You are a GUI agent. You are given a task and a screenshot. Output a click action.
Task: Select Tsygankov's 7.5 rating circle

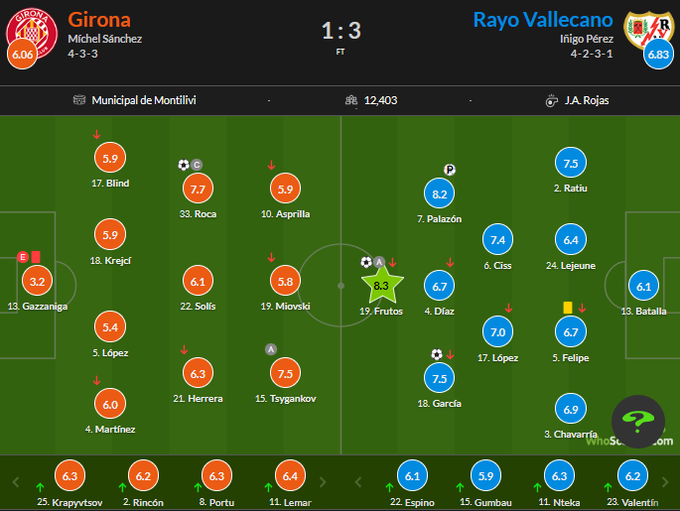(x=286, y=374)
